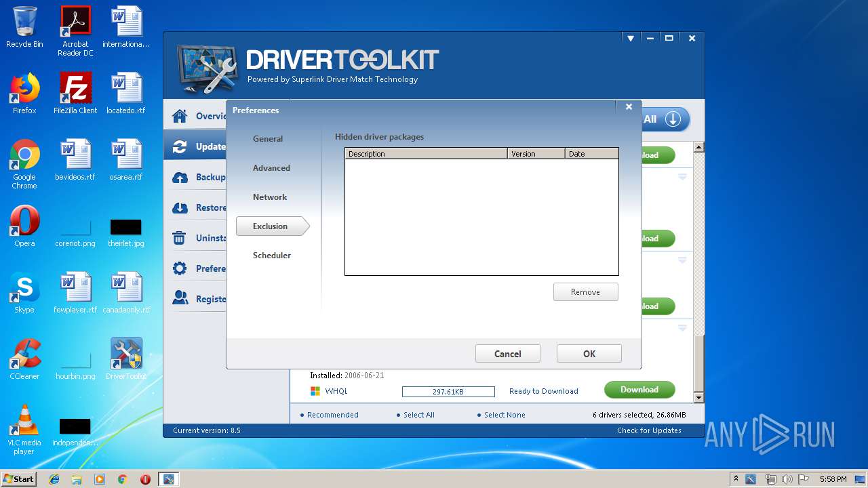The width and height of the screenshot is (868, 488).
Task: Open Internet Explorer from taskbar
Action: coord(54,479)
